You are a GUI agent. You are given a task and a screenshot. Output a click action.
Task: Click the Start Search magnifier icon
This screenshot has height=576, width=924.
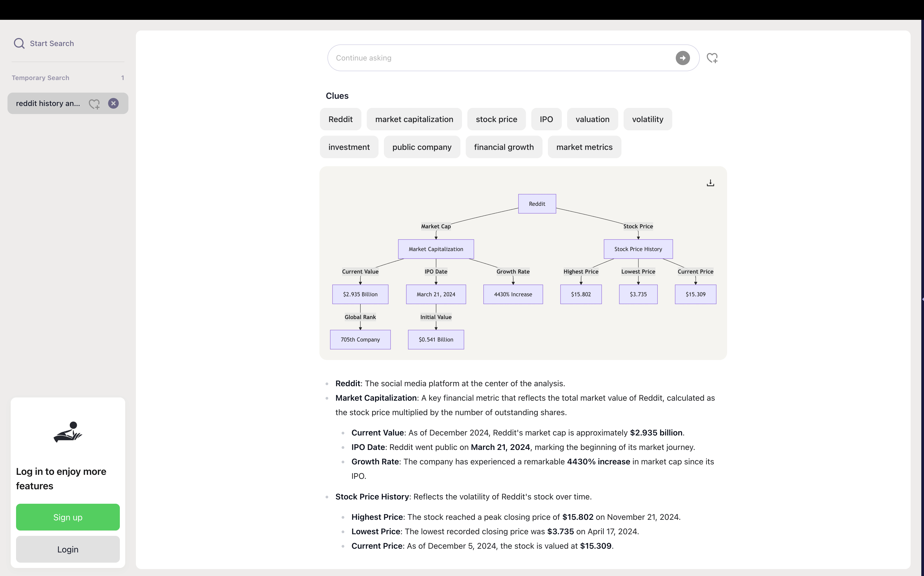tap(19, 43)
